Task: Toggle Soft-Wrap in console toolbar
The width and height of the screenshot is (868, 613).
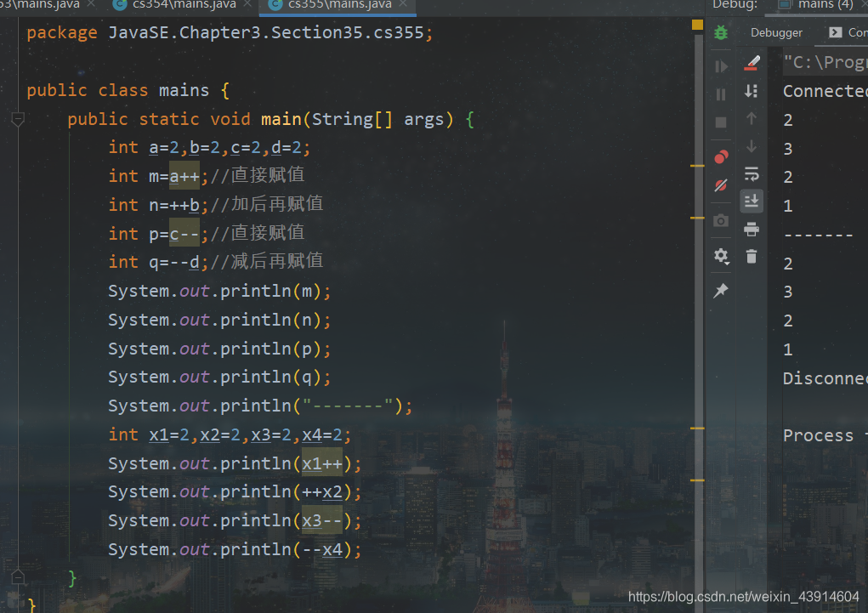Action: [x=752, y=174]
